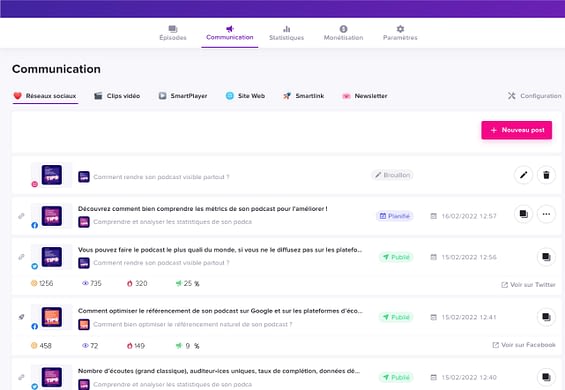
Task: Open the Newsletter sub-tab
Action: [365, 96]
